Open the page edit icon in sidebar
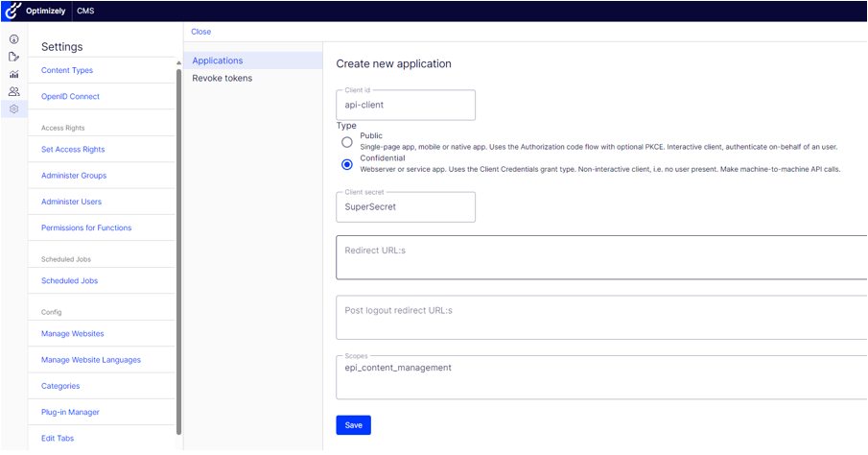This screenshot has width=868, height=455. (13, 57)
